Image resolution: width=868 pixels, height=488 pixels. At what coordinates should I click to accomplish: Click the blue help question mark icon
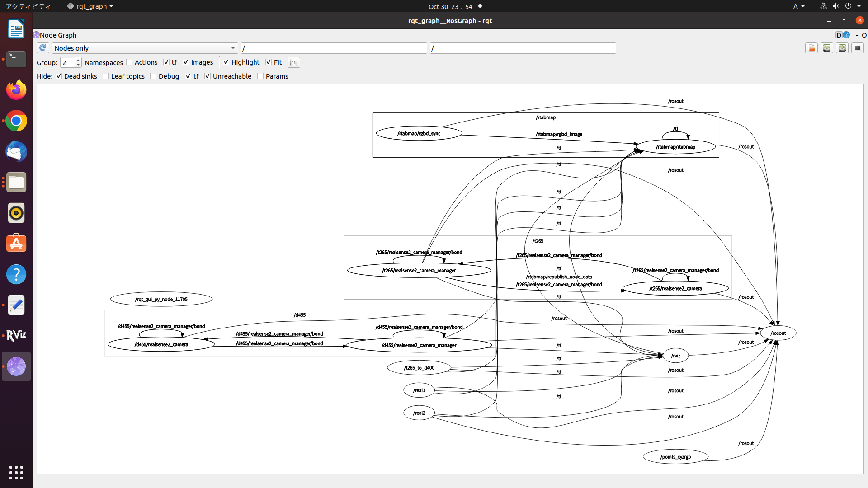pyautogui.click(x=846, y=35)
